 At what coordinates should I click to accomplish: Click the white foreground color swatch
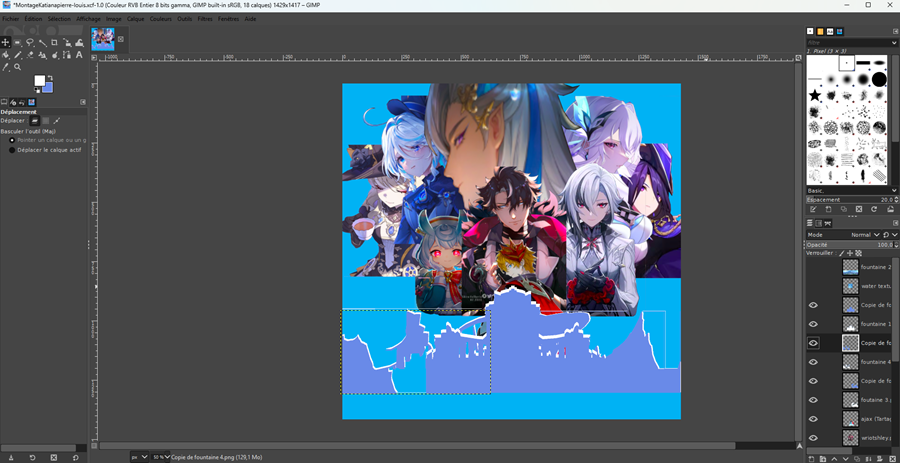click(40, 81)
